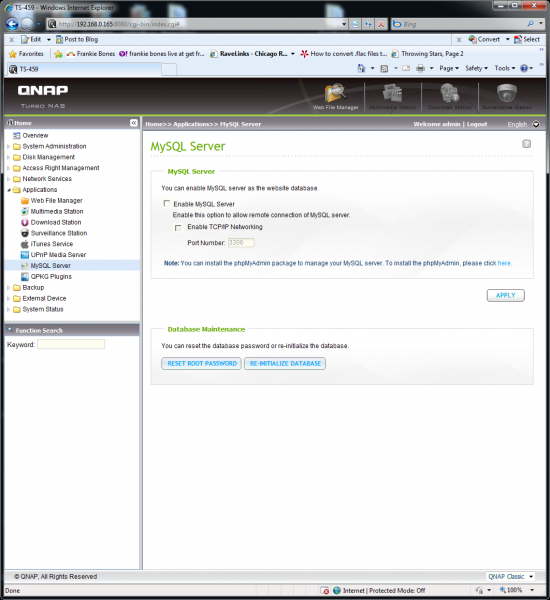550x600 pixels.
Task: Click RESET ROOT PASSWORD button
Action: pyautogui.click(x=202, y=364)
